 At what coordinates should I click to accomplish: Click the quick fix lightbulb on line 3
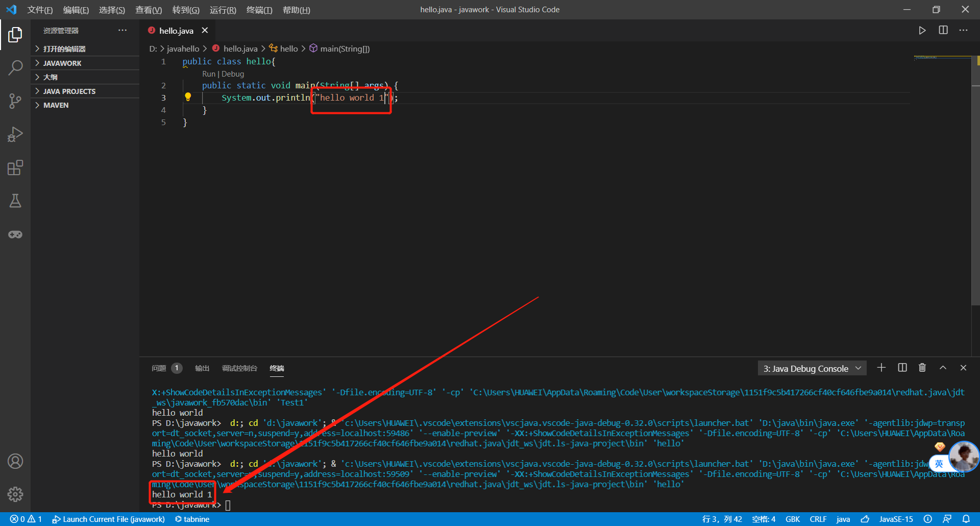tap(188, 97)
